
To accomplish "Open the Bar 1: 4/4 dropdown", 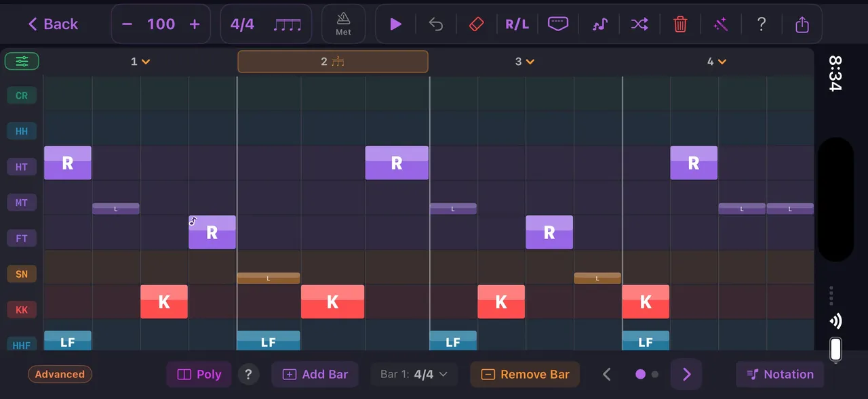I will [x=414, y=375].
